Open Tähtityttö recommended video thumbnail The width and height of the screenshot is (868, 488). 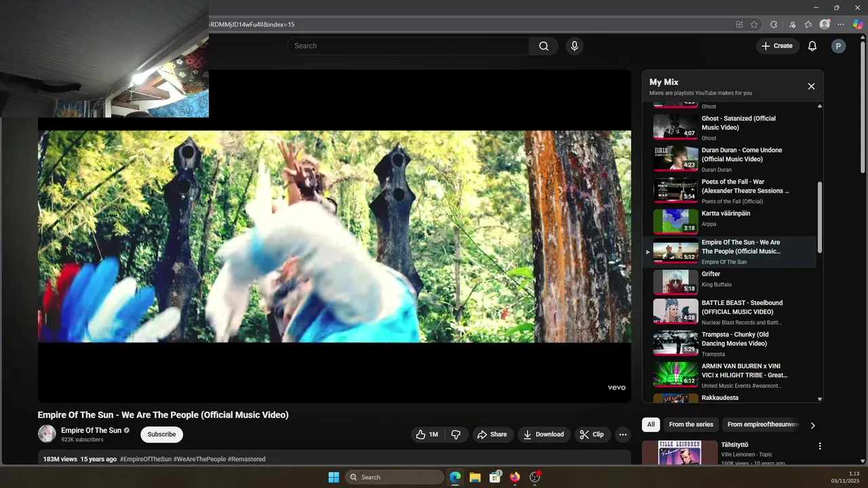tap(679, 453)
